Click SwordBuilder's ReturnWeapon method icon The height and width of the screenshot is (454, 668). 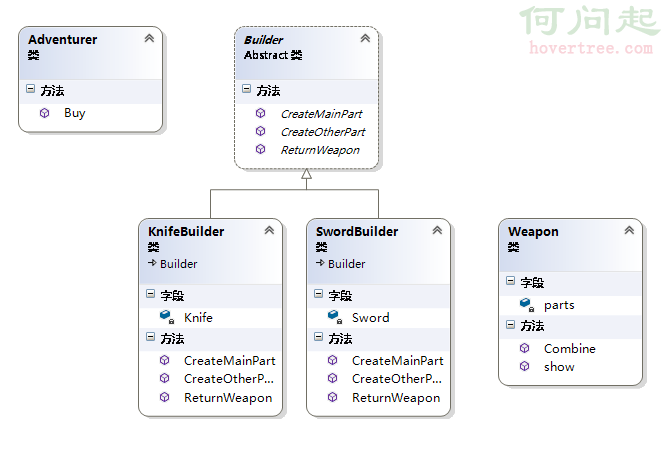tap(332, 397)
